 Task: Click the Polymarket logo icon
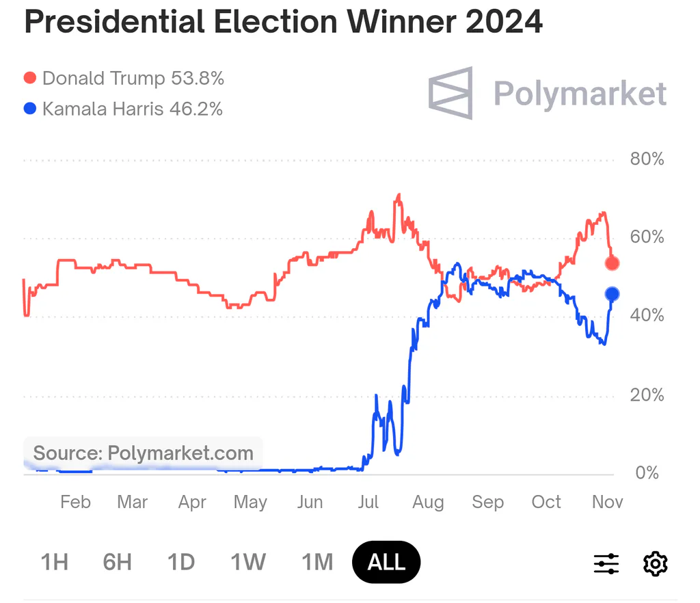pyautogui.click(x=450, y=93)
